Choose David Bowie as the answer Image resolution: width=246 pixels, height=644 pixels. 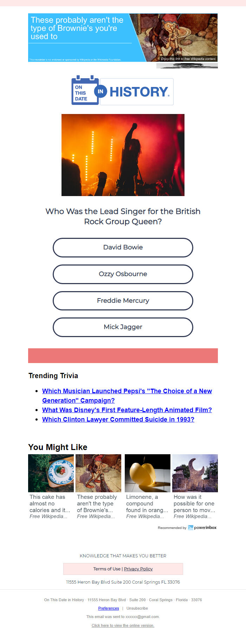click(x=123, y=247)
